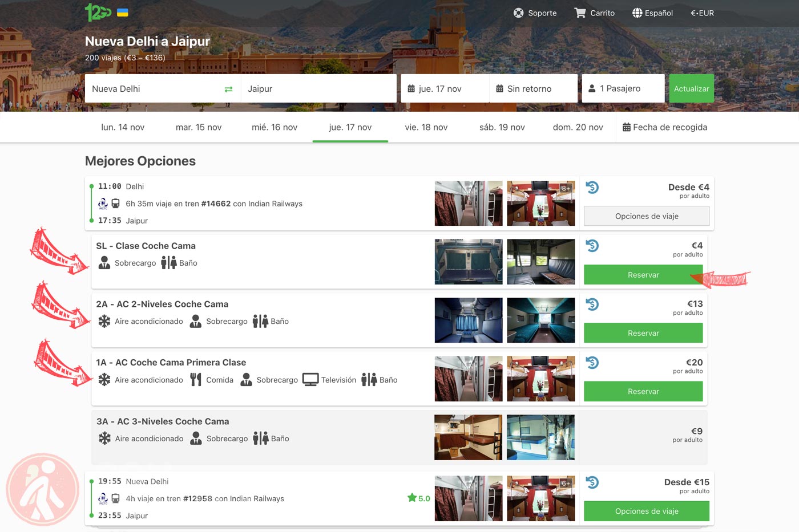Click Televisión icon in 1A row
This screenshot has width=799, height=532.
[x=310, y=380]
